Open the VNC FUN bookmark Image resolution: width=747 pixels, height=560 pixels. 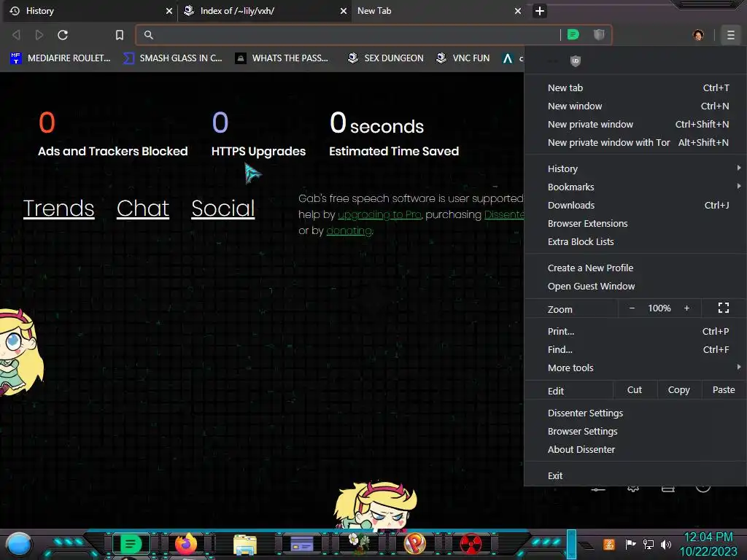point(463,58)
